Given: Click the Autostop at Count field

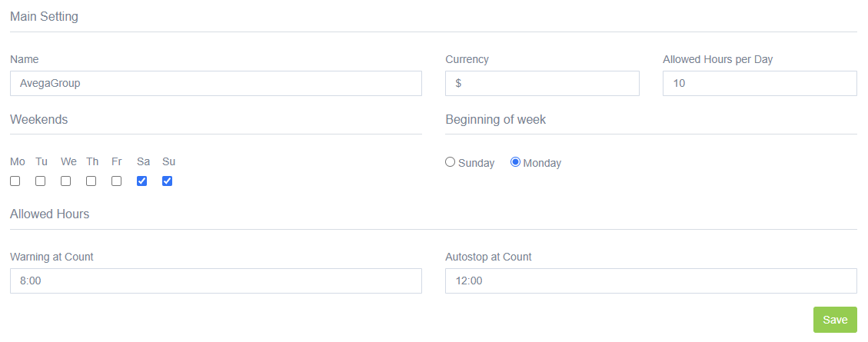Looking at the screenshot, I should [x=650, y=281].
